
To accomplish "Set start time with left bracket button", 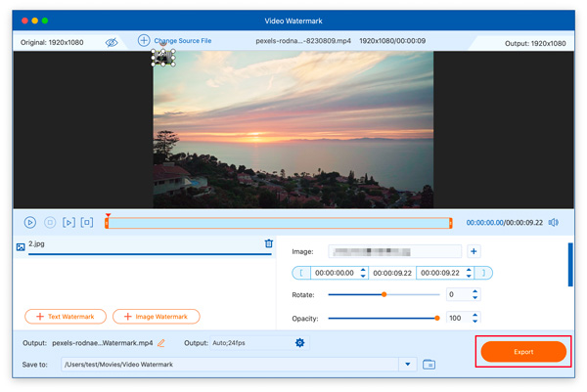I will click(301, 273).
